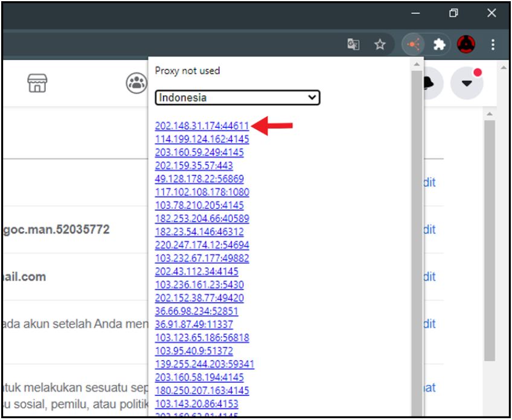Click the proxy list popup scrollbar

(416, 241)
